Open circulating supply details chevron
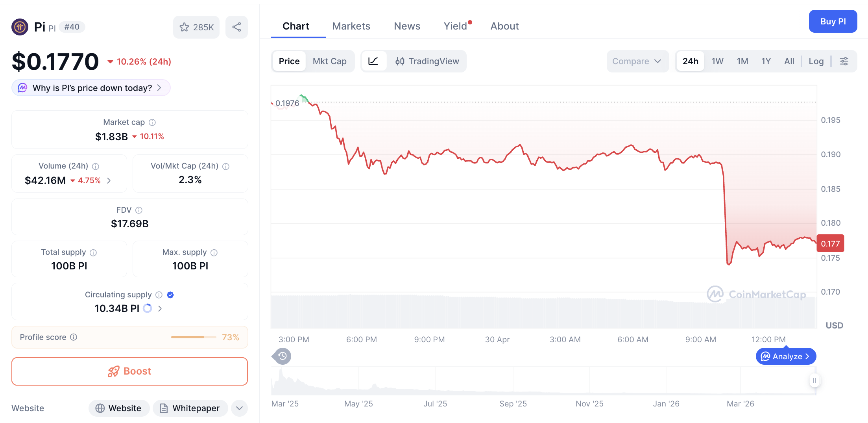 (160, 308)
